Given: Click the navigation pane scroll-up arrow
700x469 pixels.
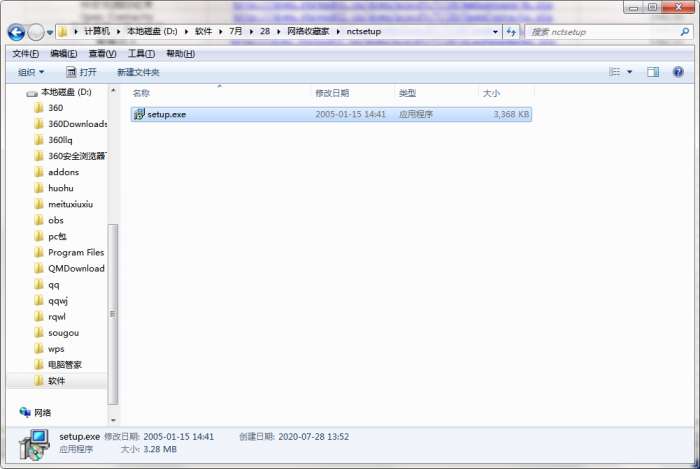Looking at the screenshot, I should coord(113,91).
